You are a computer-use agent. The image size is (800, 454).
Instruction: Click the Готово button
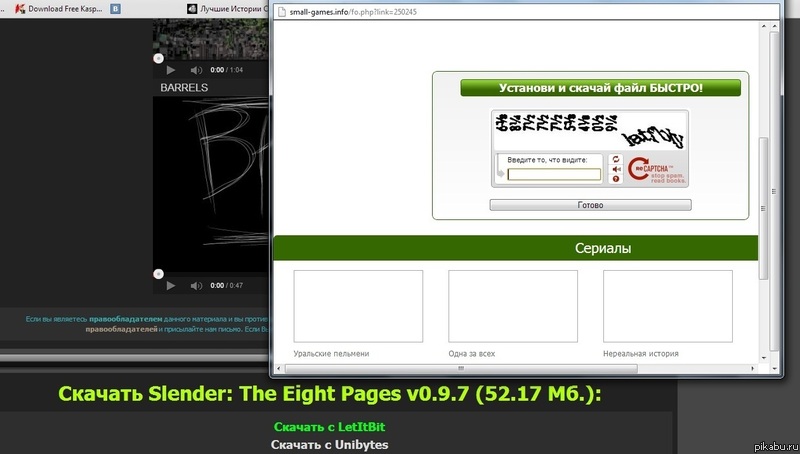pyautogui.click(x=590, y=205)
